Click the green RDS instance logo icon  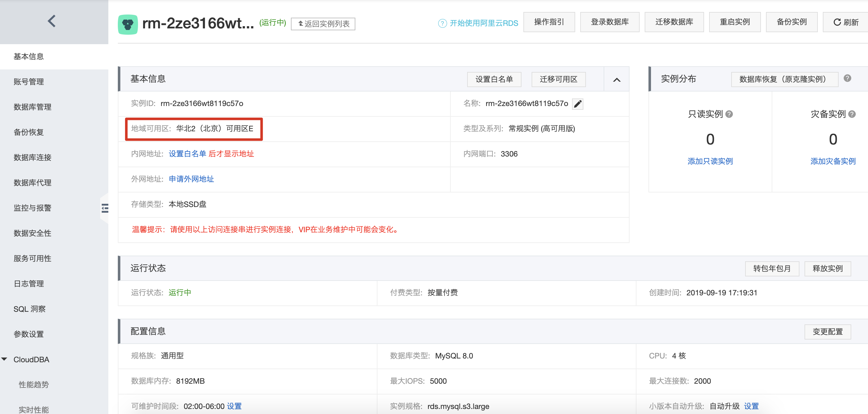128,24
